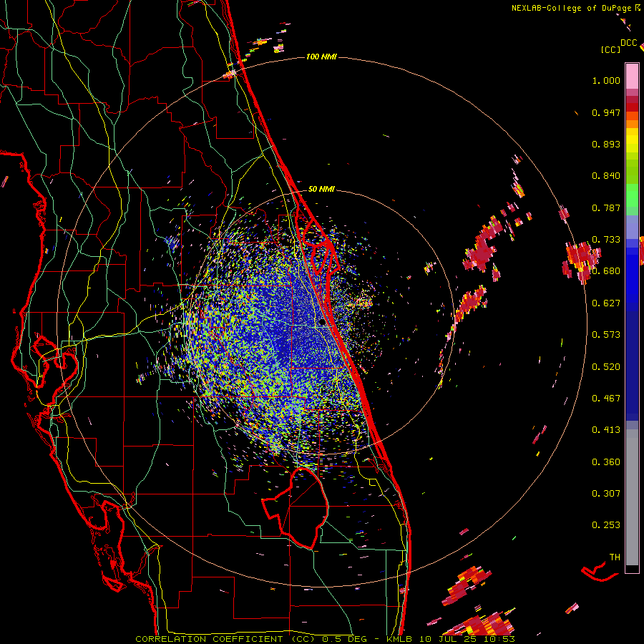The image size is (644, 644).
Task: Click the 100 NMI range ring label
Action: pyautogui.click(x=321, y=57)
